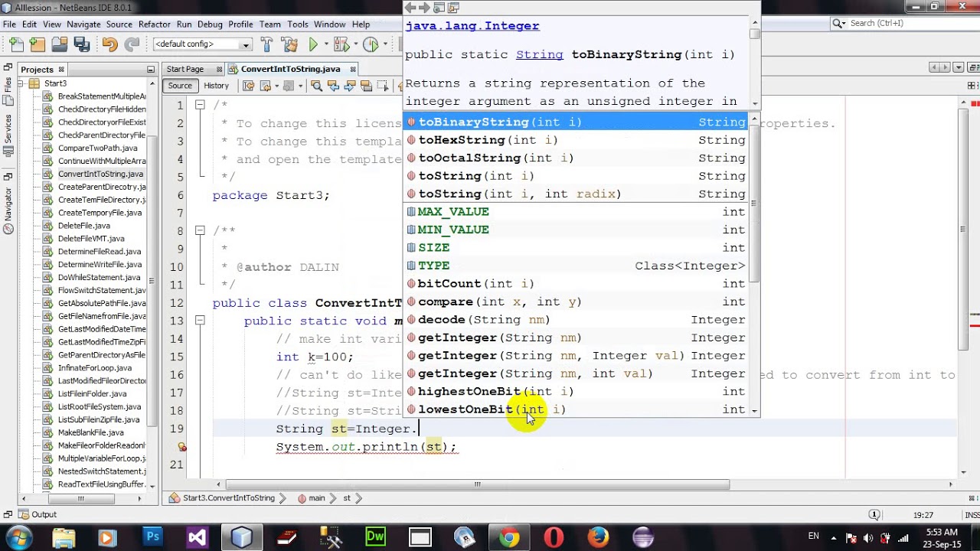Click the Build Project hammer icon
The width and height of the screenshot is (980, 551).
(x=266, y=44)
